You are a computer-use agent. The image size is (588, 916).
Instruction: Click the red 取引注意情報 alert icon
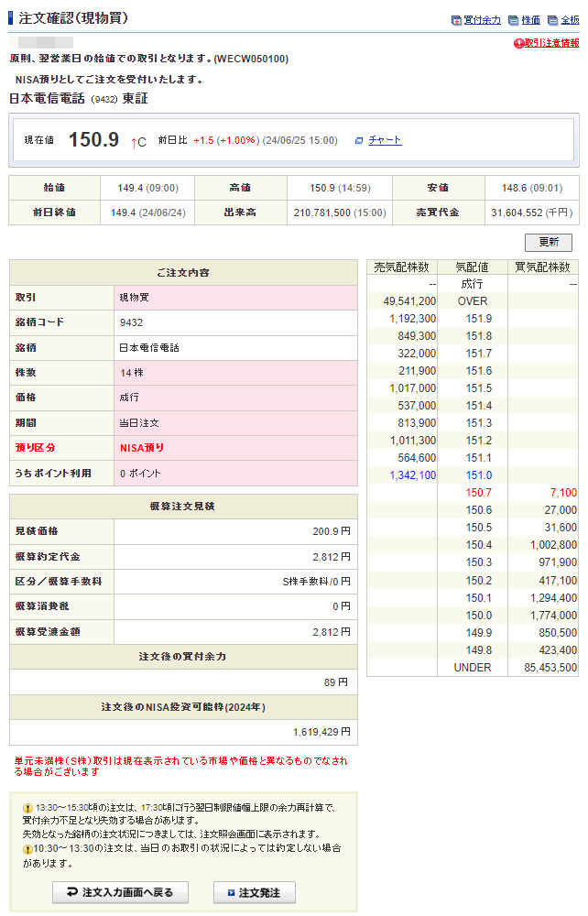point(519,43)
